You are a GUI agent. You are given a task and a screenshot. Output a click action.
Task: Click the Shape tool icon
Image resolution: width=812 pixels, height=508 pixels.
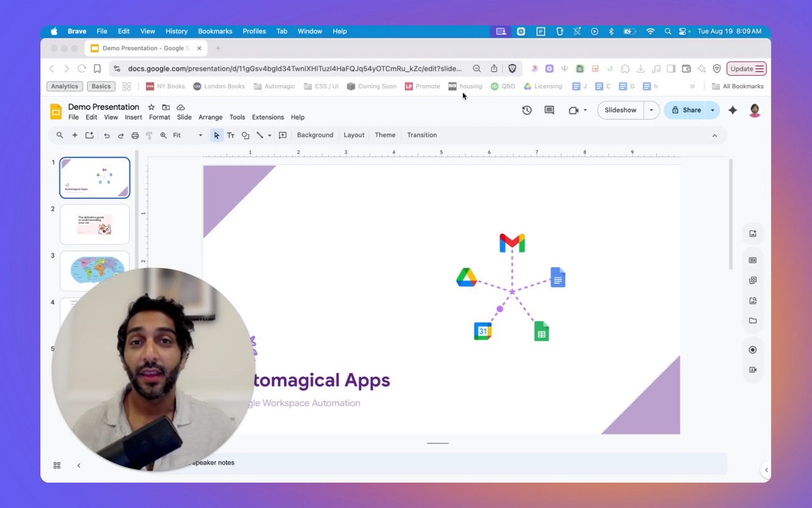246,135
